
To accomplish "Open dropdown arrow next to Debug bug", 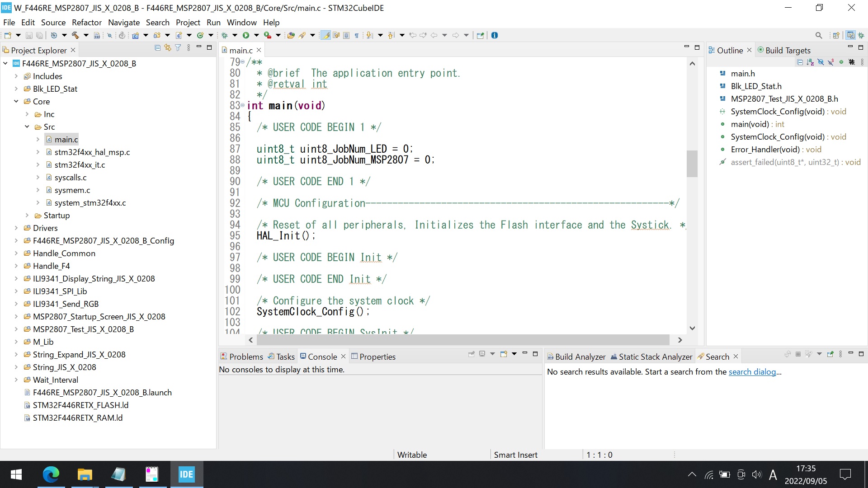I will [x=235, y=35].
